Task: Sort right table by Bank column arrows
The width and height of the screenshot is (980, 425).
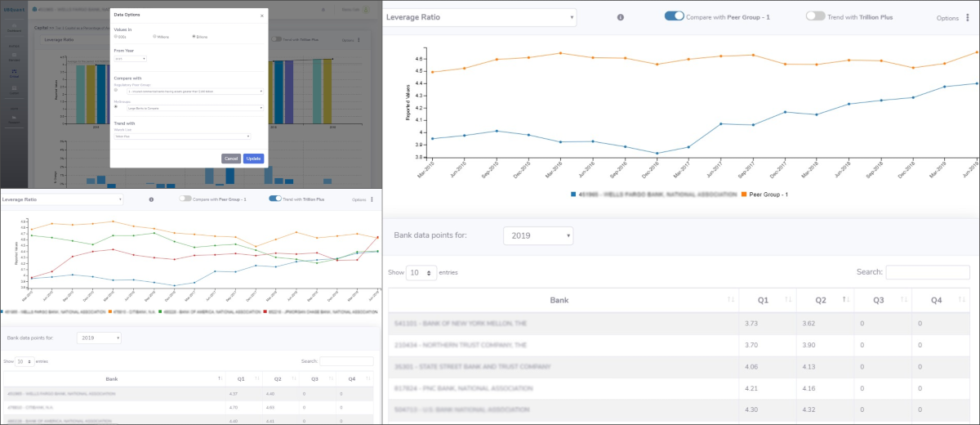Action: tap(731, 300)
